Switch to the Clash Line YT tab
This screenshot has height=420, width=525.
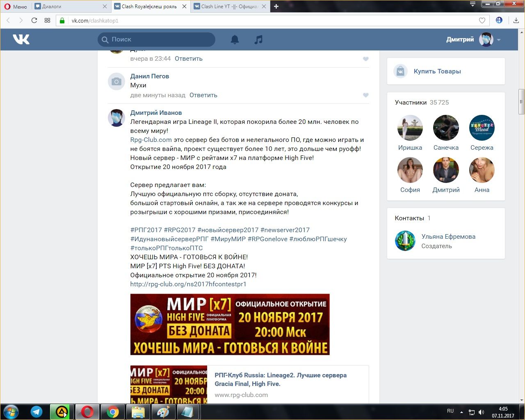230,7
